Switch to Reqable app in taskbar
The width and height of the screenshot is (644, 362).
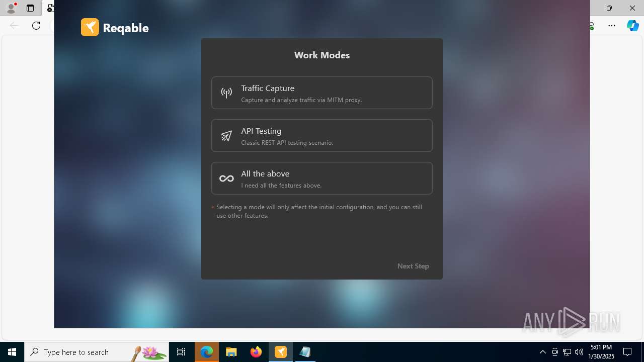point(281,352)
